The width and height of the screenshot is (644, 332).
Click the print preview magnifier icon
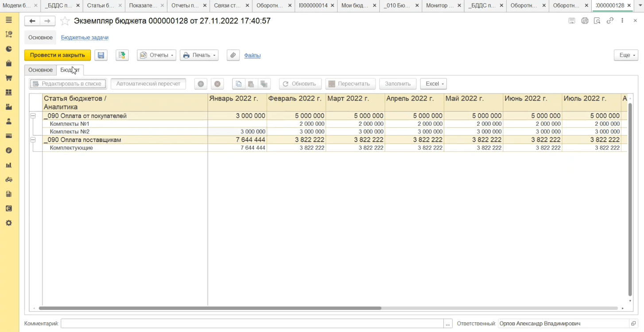coord(597,21)
